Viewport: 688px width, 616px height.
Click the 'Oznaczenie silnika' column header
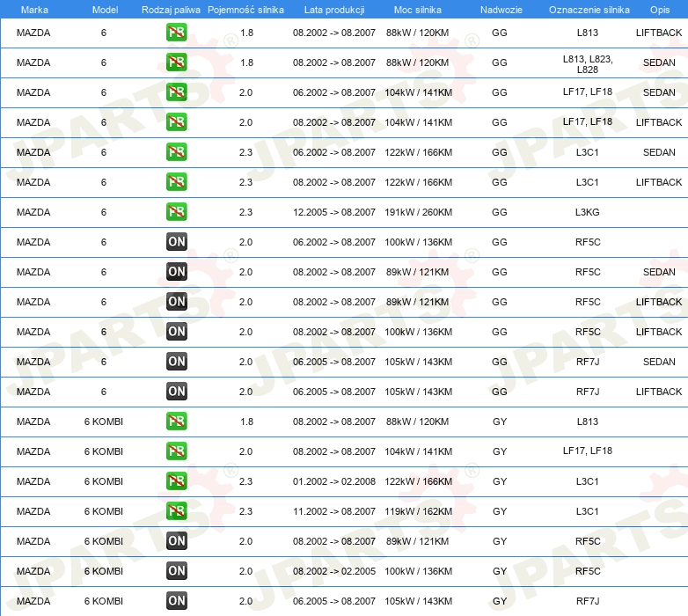pos(589,10)
